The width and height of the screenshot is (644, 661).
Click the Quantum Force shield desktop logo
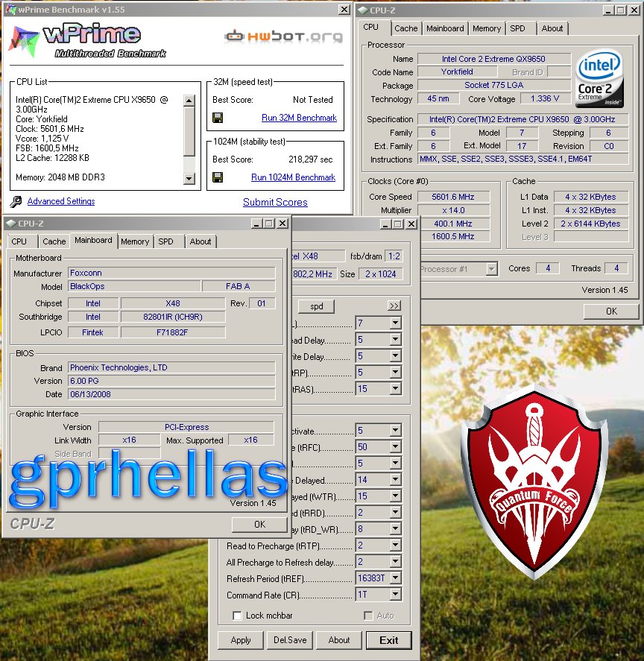pos(534,481)
